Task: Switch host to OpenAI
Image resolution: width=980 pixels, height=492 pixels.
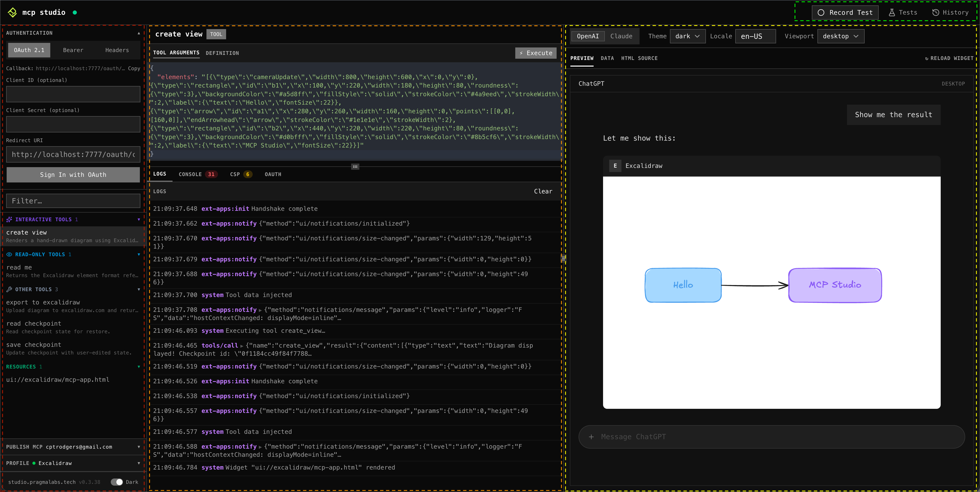Action: pos(588,36)
